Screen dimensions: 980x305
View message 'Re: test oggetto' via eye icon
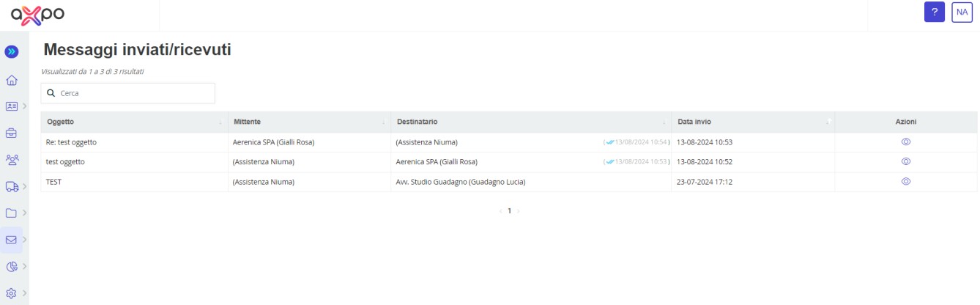(x=906, y=142)
